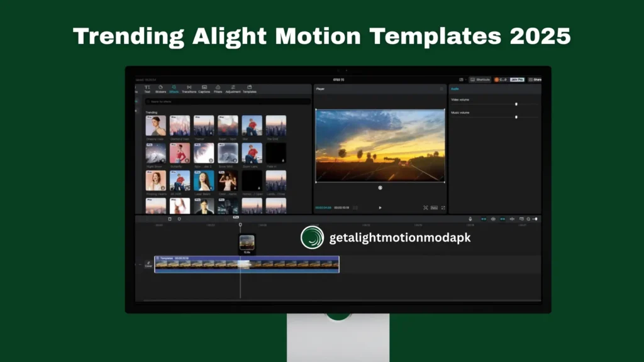Select the 4K HDR effect thumbnail
This screenshot has height=362, width=644.
click(x=180, y=180)
